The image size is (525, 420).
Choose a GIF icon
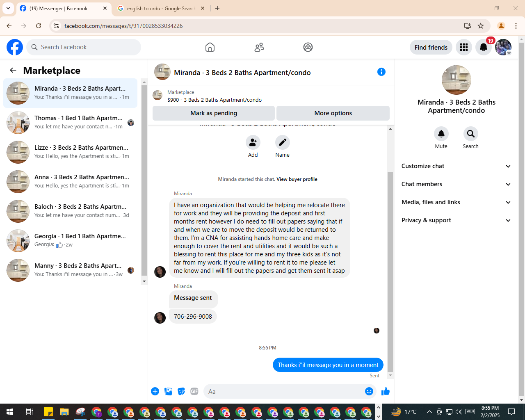point(194,391)
